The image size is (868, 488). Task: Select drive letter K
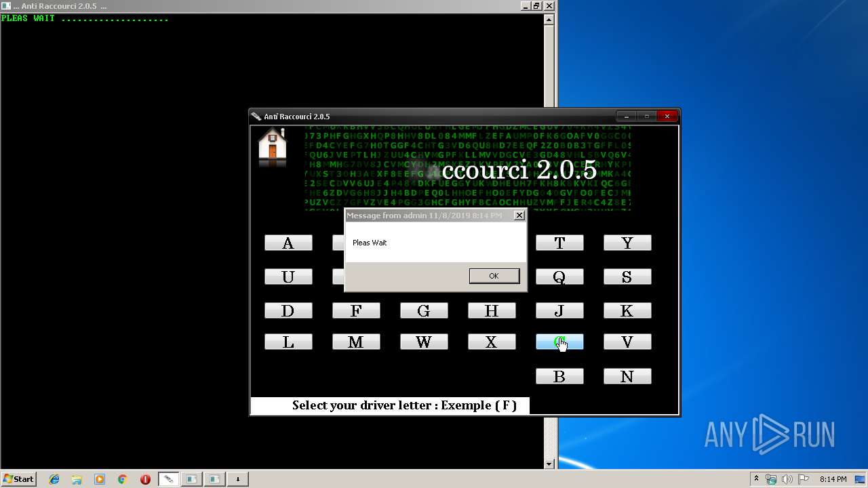tap(627, 310)
